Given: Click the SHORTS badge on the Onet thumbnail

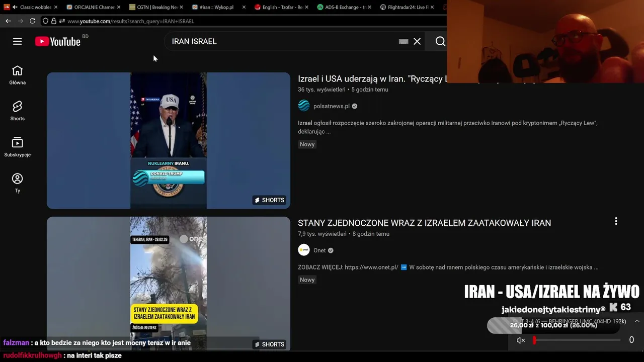Looking at the screenshot, I should click(270, 344).
